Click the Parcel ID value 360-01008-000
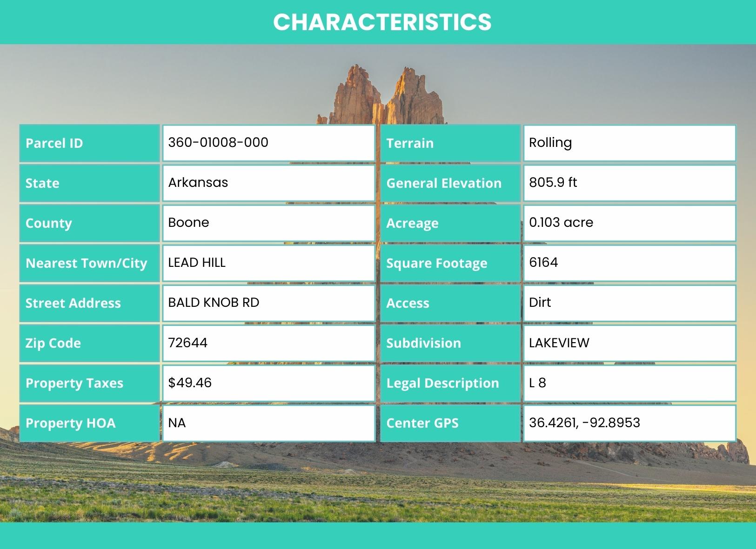 [x=218, y=142]
